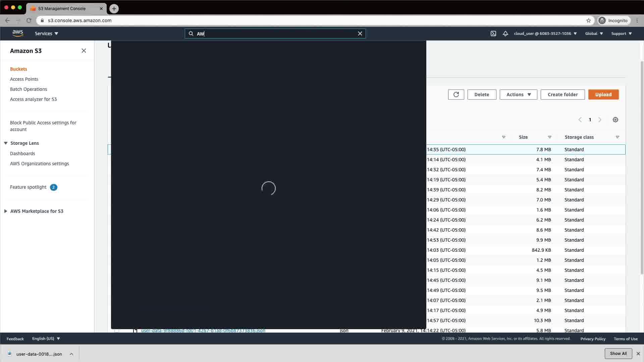Expand the Actions dropdown
The width and height of the screenshot is (644, 362).
(x=518, y=95)
